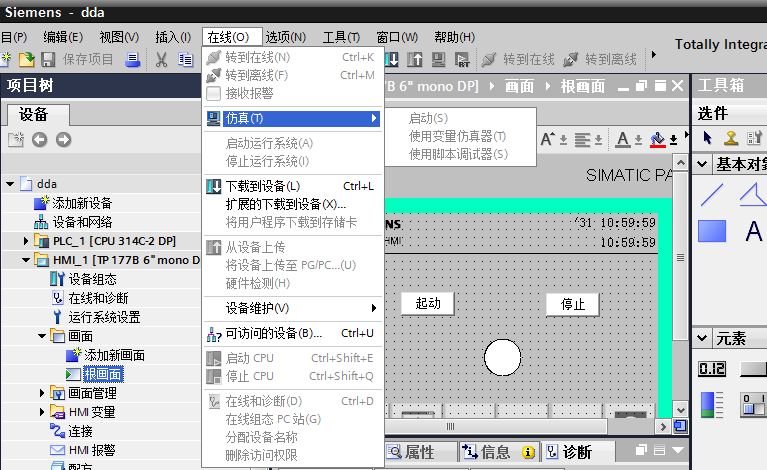Click the font color A icon
This screenshot has height=470, width=767.
pos(622,140)
